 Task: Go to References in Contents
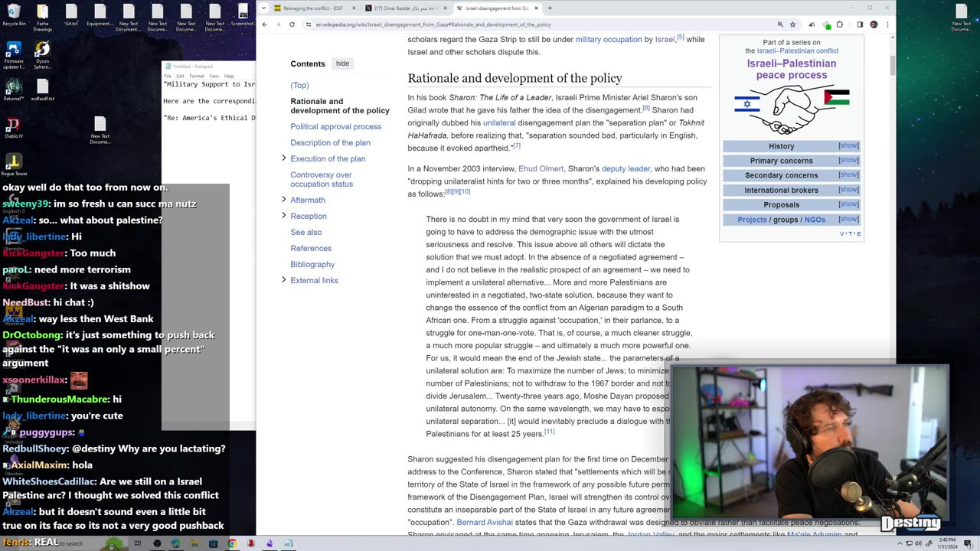click(x=311, y=248)
